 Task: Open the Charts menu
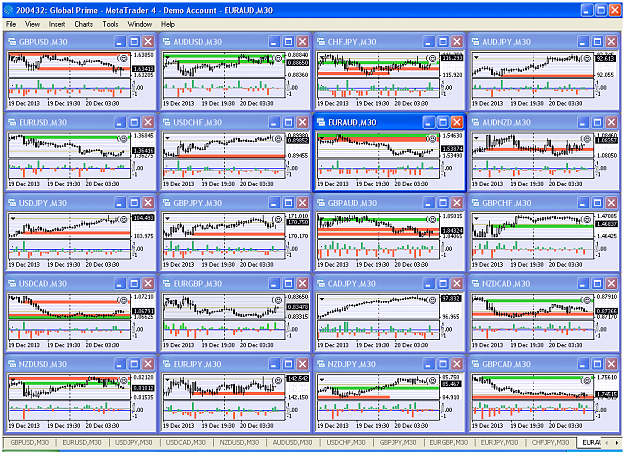click(x=84, y=24)
